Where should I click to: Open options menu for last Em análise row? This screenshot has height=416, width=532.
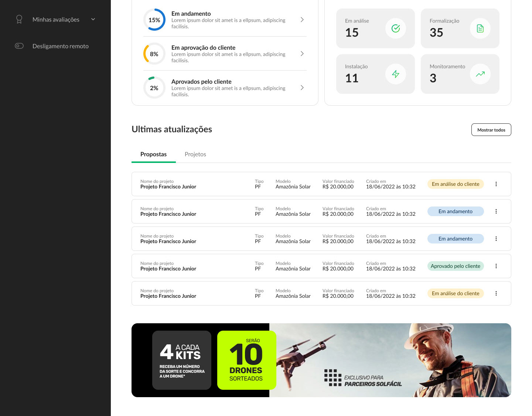(x=496, y=293)
